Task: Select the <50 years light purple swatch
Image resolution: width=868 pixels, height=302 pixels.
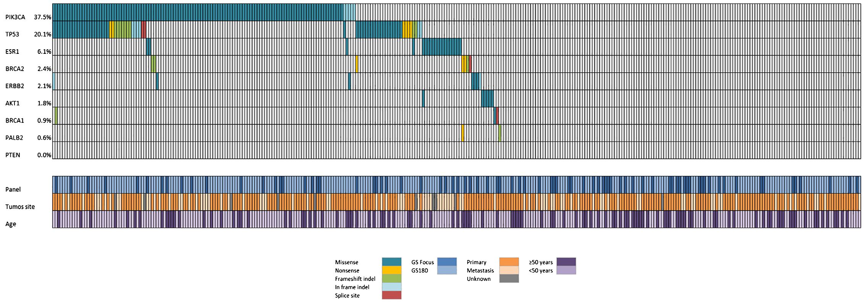Action: 566,270
